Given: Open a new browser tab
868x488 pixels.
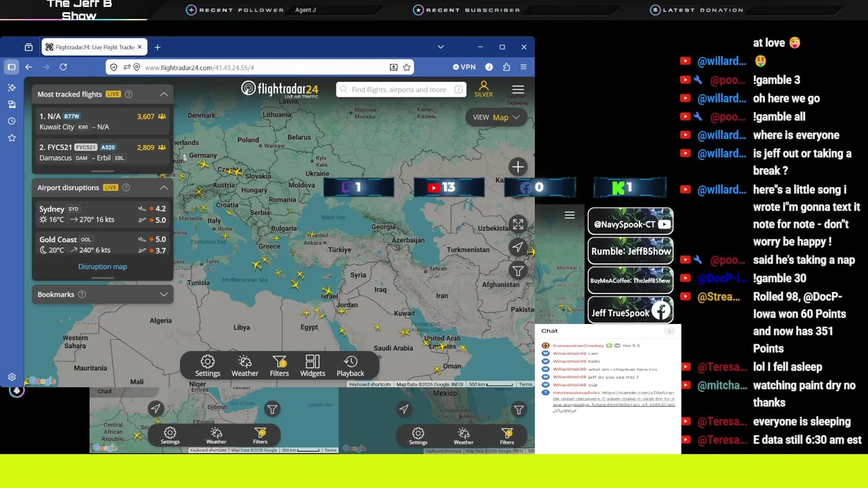Looking at the screenshot, I should click(157, 47).
